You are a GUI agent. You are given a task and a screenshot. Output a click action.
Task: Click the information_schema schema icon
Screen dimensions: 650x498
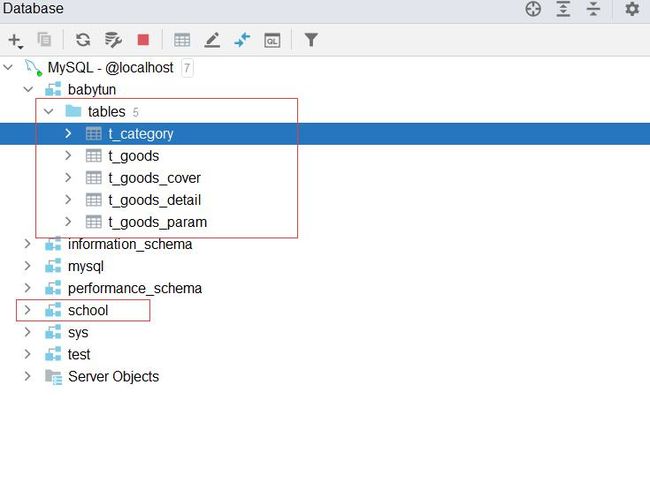tap(53, 244)
